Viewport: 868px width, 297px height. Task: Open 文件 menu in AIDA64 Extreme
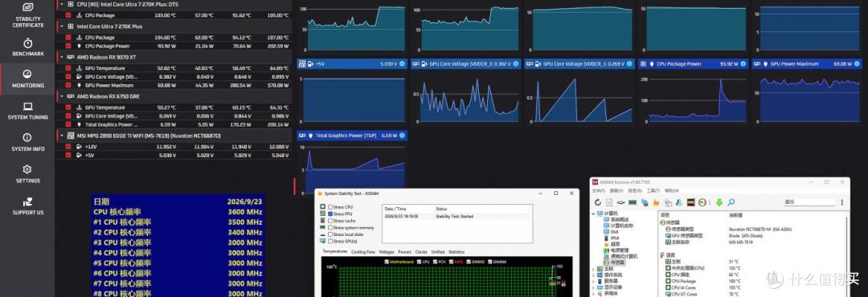point(599,191)
